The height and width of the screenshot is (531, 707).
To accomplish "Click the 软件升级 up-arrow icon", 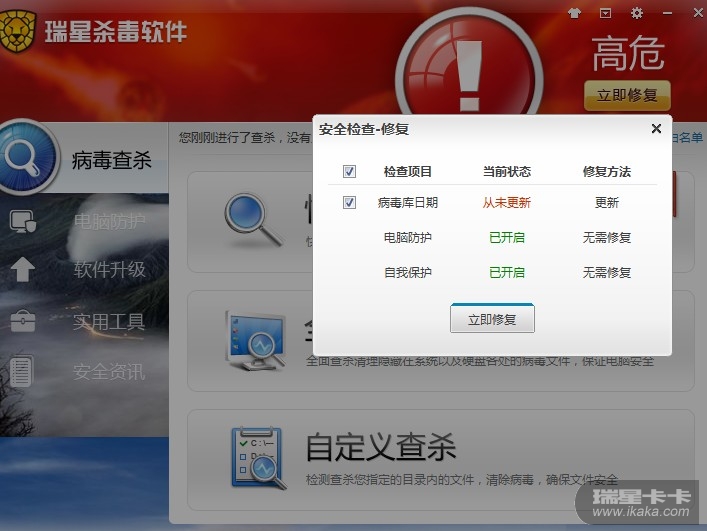I will [x=23, y=270].
